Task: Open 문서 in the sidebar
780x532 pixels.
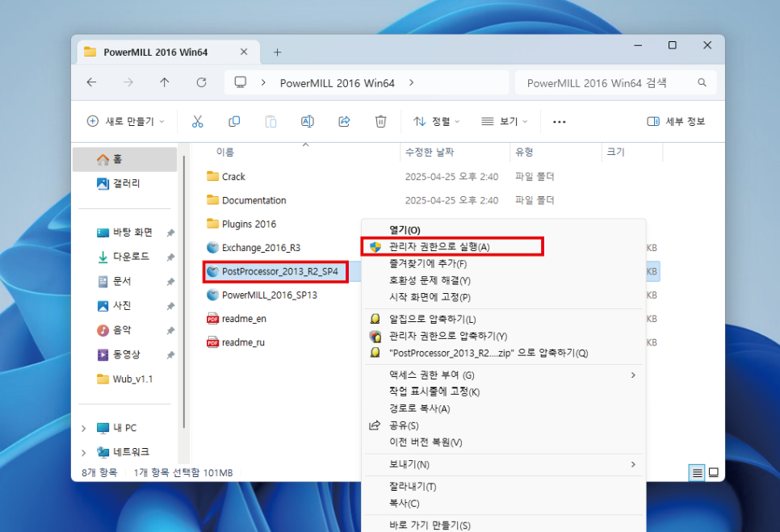Action: pos(125,282)
